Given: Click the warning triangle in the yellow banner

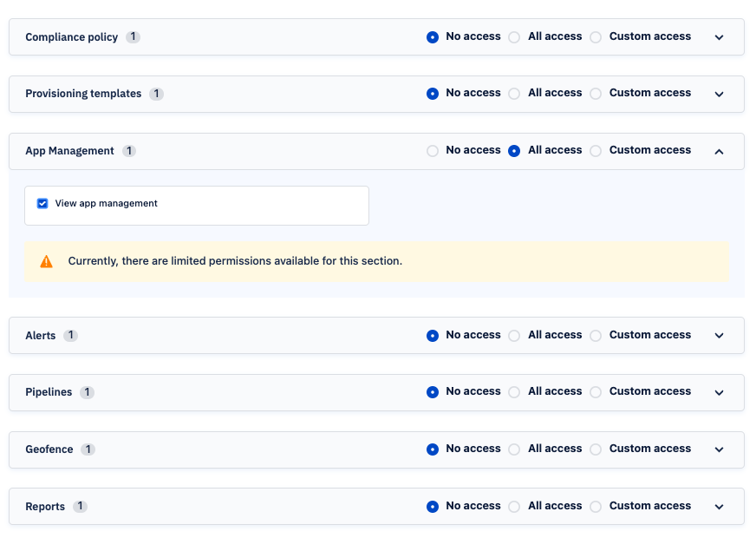Looking at the screenshot, I should coord(47,260).
